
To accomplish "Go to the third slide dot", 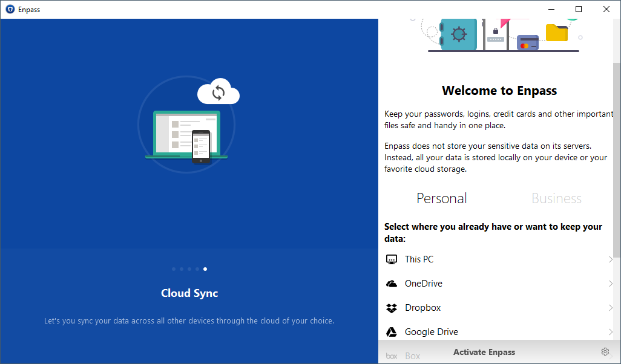I will point(189,269).
